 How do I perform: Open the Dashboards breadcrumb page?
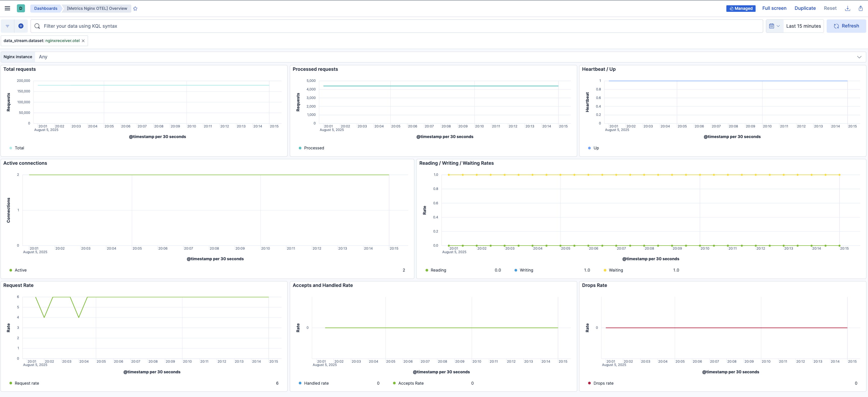pos(45,8)
